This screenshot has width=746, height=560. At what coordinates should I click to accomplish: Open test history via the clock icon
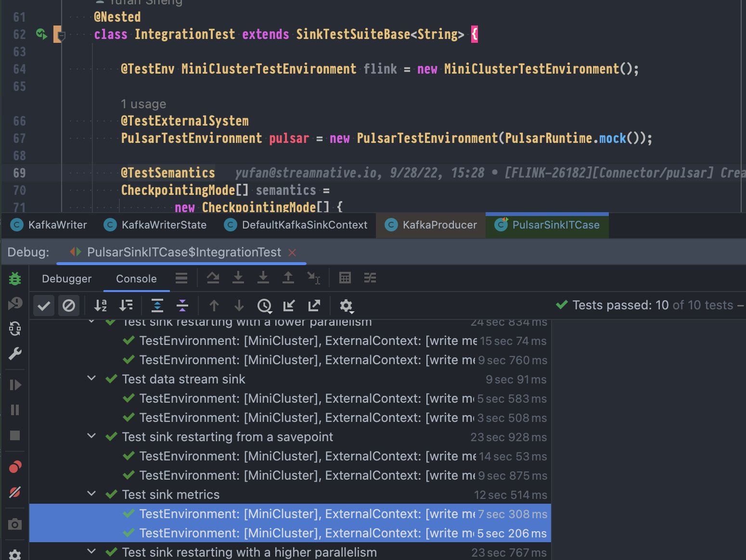[264, 305]
